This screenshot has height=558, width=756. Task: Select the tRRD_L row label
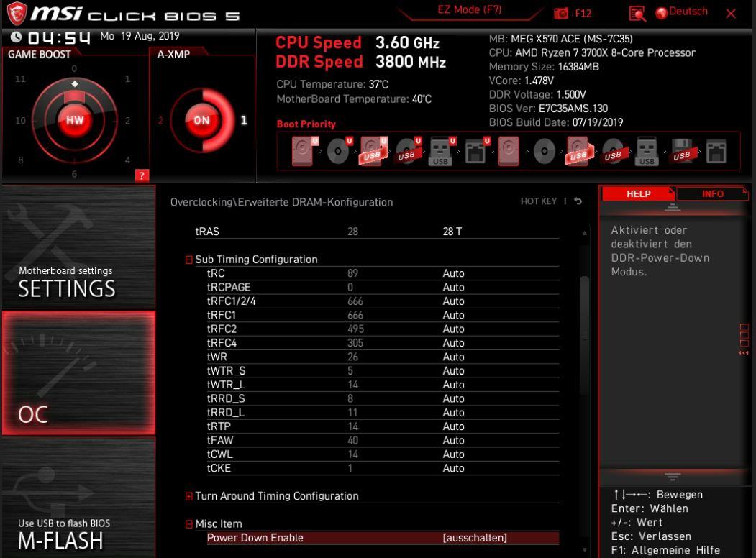[x=226, y=413]
